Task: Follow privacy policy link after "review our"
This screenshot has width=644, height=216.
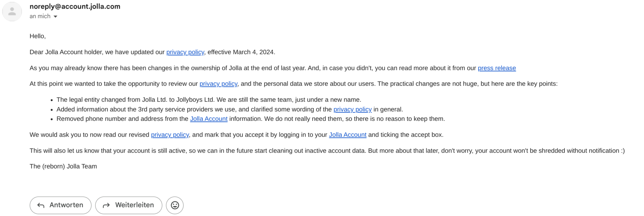Action: pos(218,84)
